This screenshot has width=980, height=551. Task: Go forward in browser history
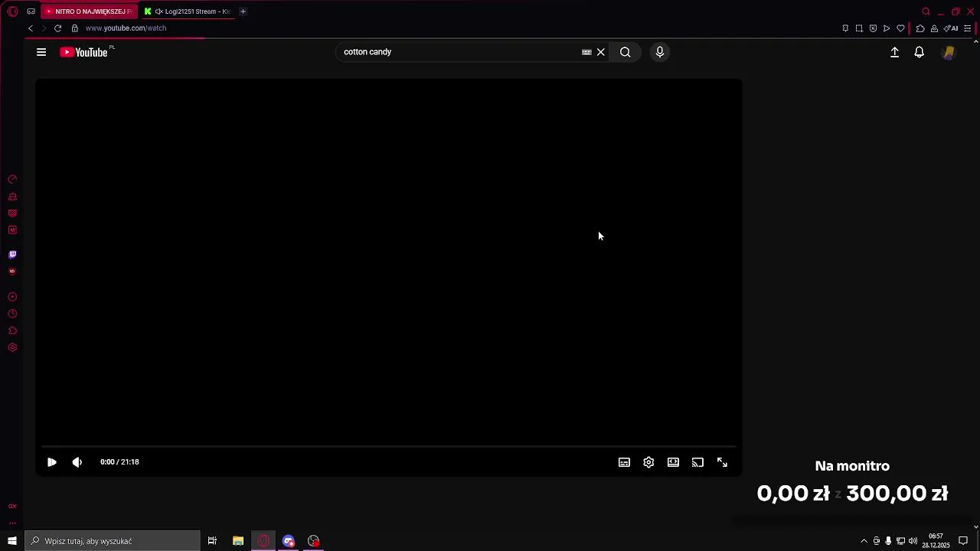pyautogui.click(x=44, y=28)
